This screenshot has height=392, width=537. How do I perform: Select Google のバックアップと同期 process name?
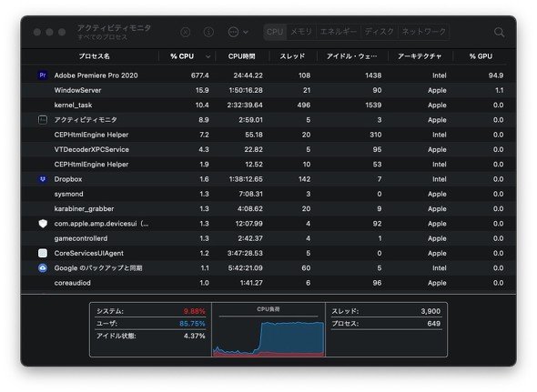98,268
